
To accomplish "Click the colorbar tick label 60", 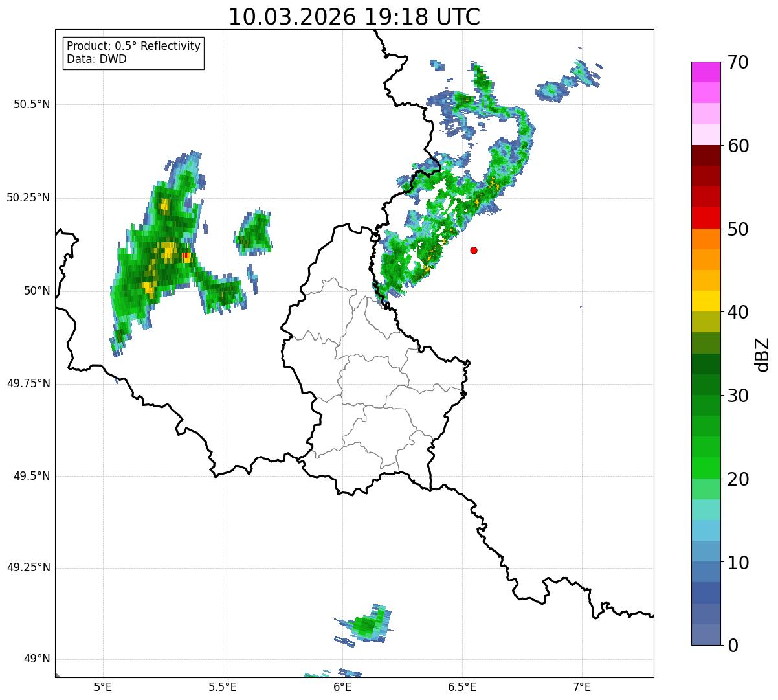I will [x=737, y=146].
